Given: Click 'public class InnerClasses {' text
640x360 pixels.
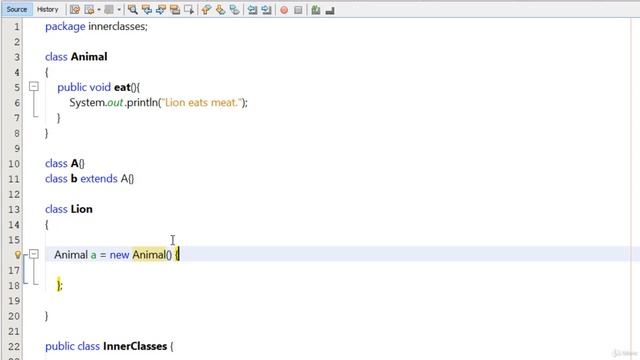Looking at the screenshot, I should tap(109, 347).
